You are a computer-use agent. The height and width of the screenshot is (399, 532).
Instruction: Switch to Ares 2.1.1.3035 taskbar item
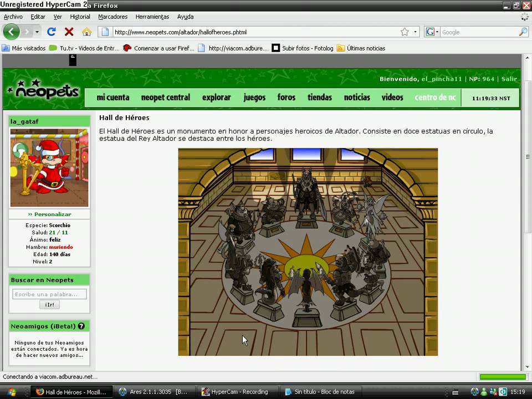click(x=155, y=392)
